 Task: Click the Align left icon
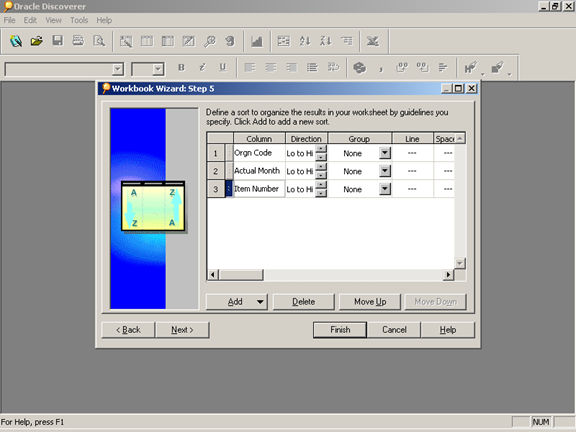pyautogui.click(x=250, y=68)
